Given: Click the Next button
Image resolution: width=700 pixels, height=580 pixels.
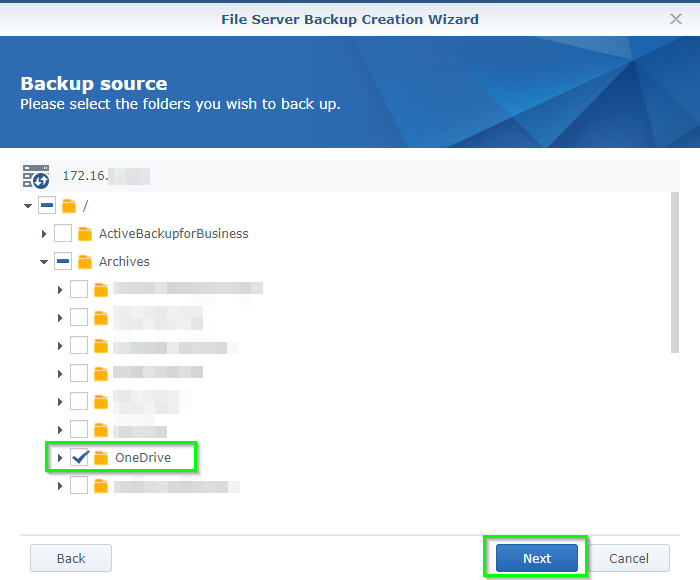Looking at the screenshot, I should pos(537,558).
